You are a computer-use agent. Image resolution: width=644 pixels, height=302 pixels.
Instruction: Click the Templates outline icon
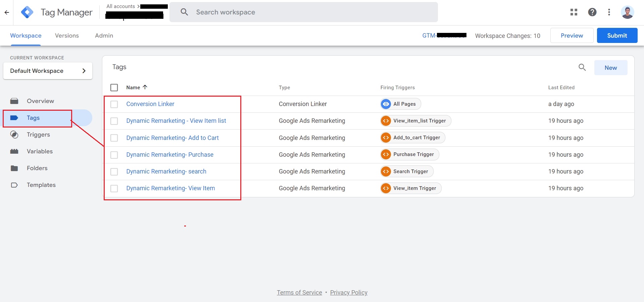point(14,185)
